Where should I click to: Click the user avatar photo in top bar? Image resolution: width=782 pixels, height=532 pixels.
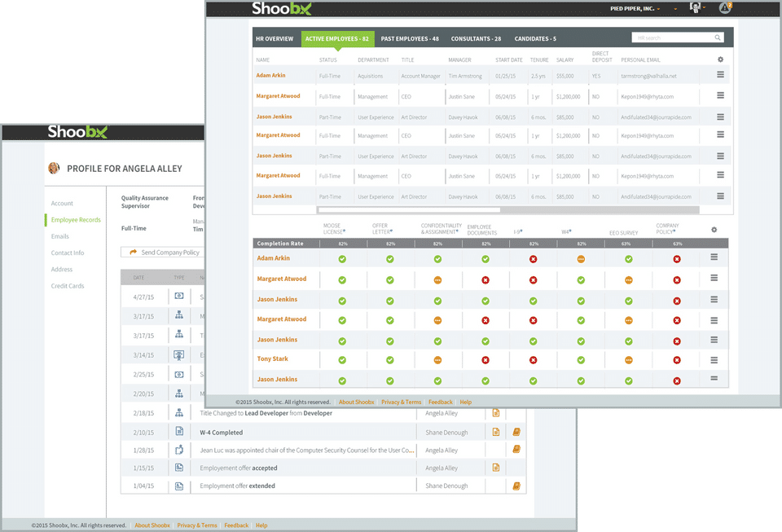695,7
